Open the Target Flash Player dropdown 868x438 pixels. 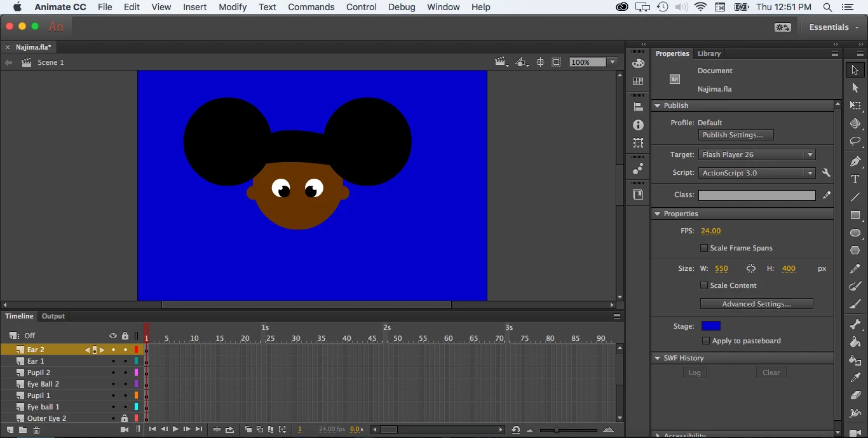[x=757, y=154]
